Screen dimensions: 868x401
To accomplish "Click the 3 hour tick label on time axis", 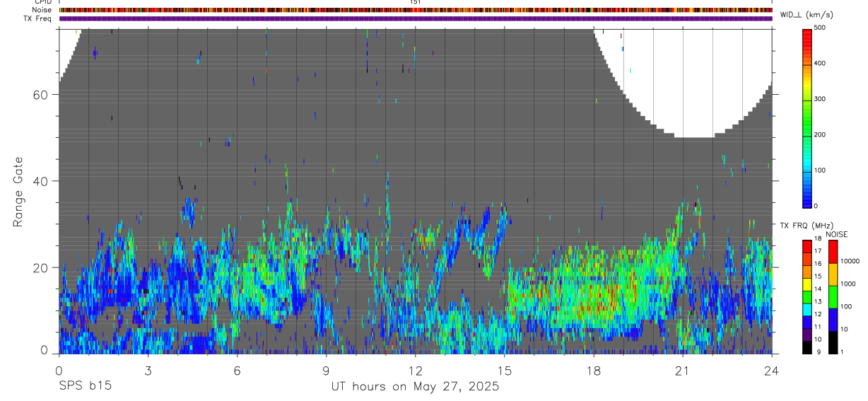I will point(148,370).
